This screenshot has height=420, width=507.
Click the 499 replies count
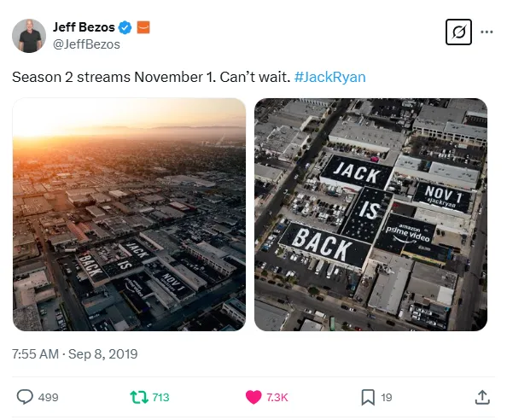point(48,397)
